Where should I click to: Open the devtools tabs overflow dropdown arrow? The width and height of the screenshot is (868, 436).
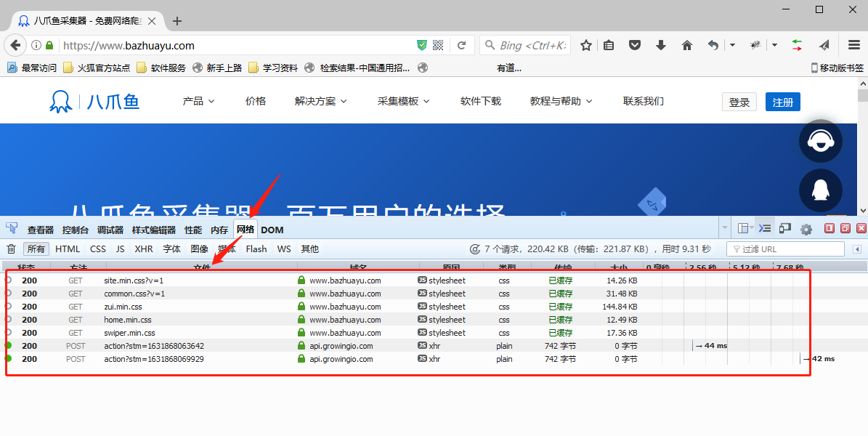point(725,228)
